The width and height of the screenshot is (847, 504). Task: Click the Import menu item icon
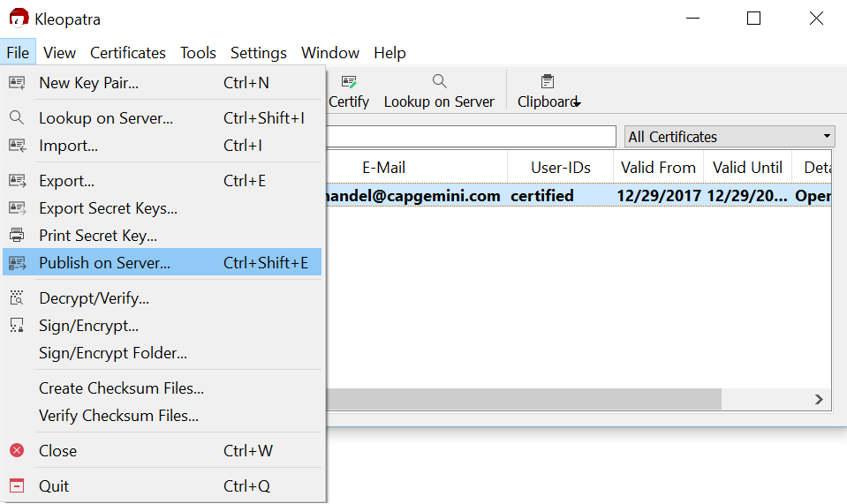17,146
